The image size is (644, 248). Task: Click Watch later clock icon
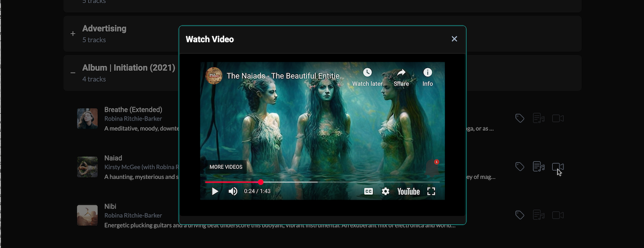point(367,73)
